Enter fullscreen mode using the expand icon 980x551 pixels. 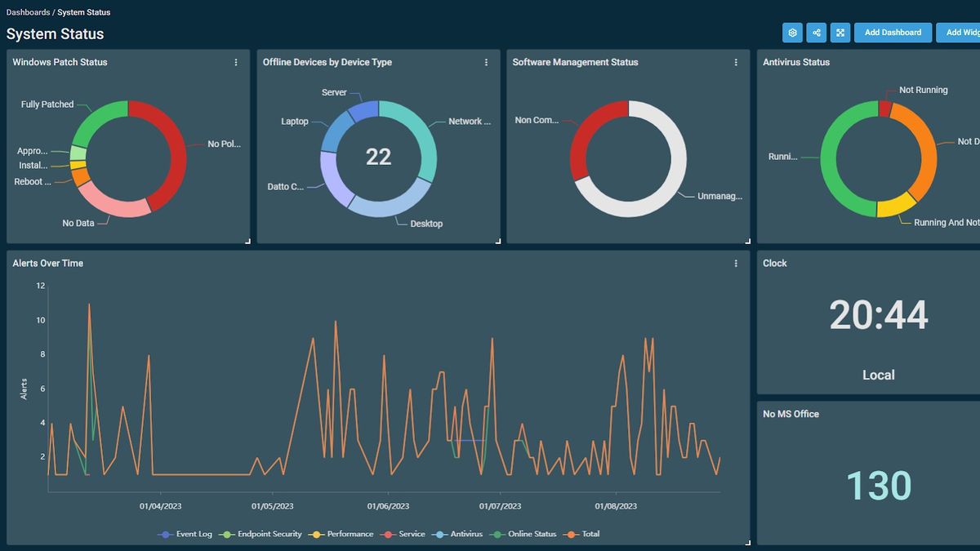[840, 33]
